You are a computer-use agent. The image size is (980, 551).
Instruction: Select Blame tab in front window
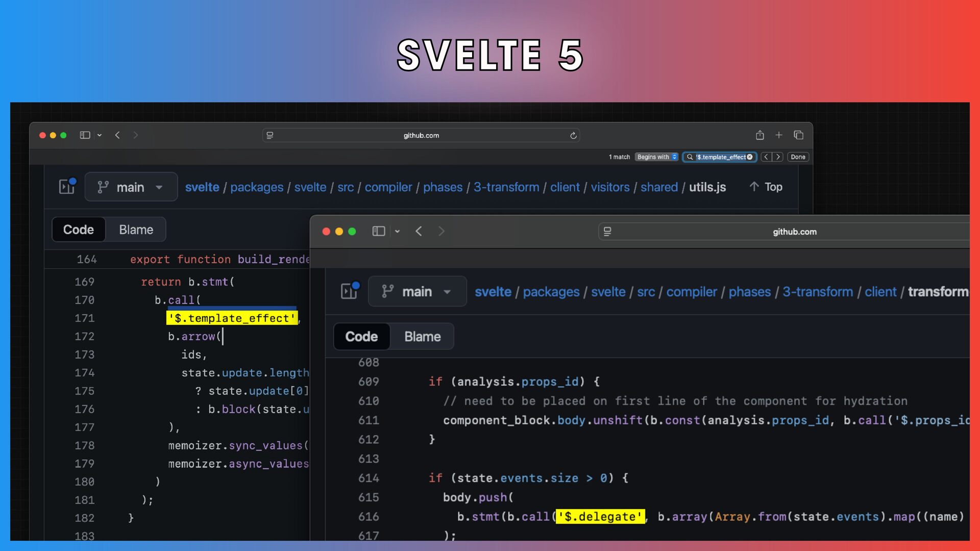422,337
